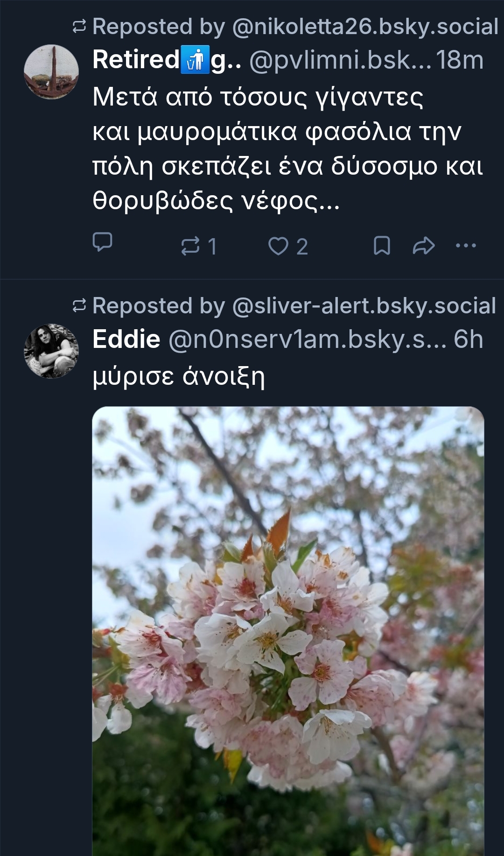
Task: Open the cherry blossom photo
Action: (x=288, y=630)
